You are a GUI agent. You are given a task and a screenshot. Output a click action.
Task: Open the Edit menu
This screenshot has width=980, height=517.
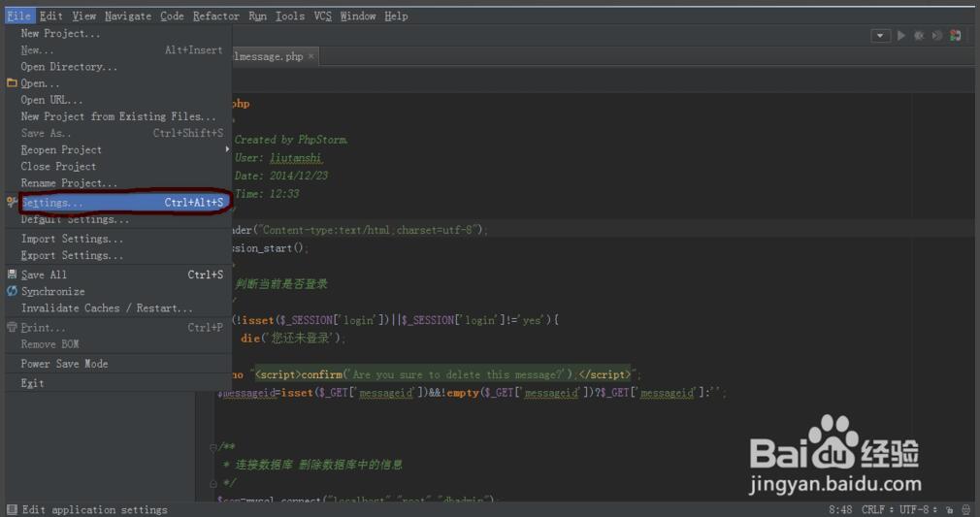[51, 16]
